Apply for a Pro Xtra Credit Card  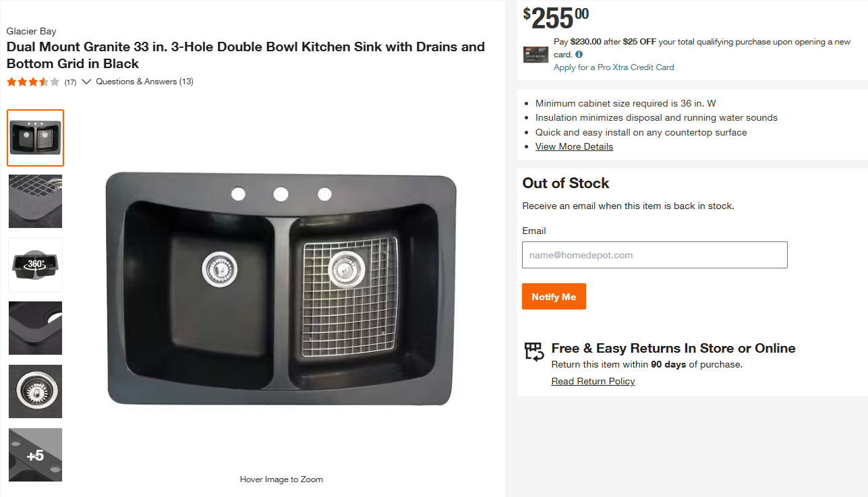coord(614,67)
